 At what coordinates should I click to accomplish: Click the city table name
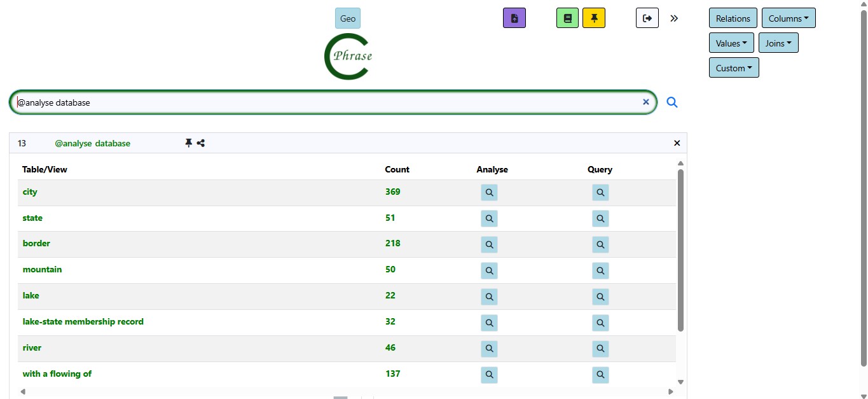coord(30,192)
